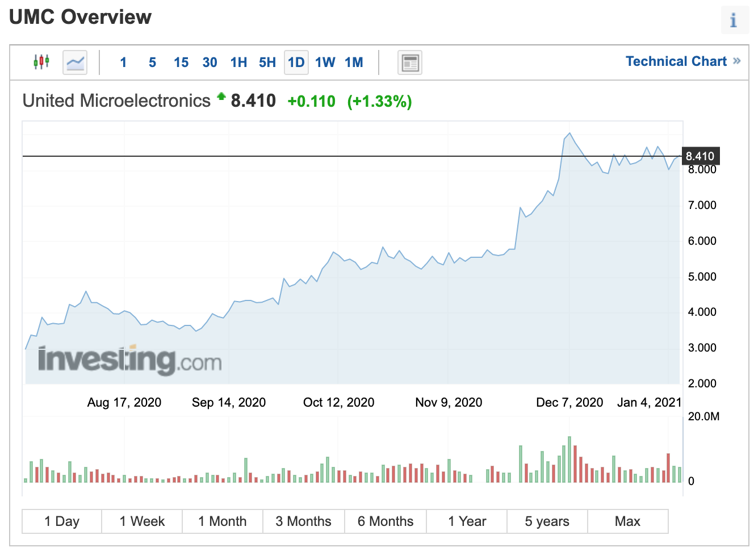Click the 8.410 current price marker

point(700,156)
